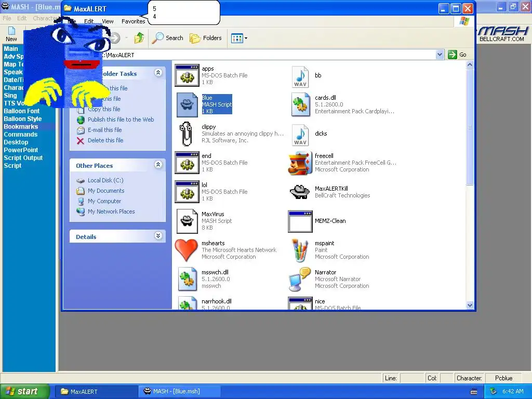Expand the Details panel

[158, 236]
